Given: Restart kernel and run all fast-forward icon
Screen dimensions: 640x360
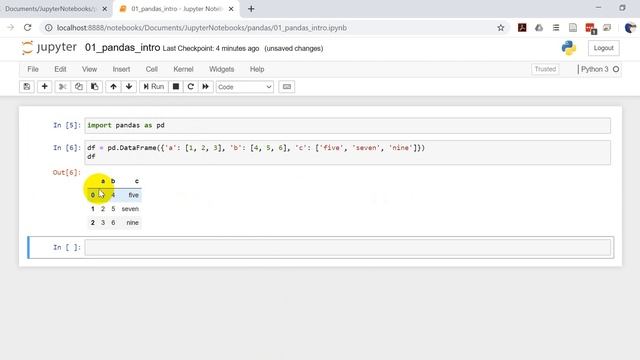Looking at the screenshot, I should [x=206, y=87].
